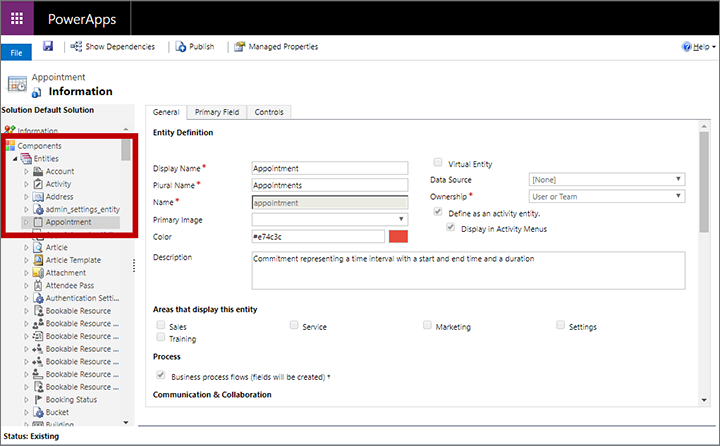Collapse the Entities tree node
This screenshot has height=446, width=720.
point(14,159)
